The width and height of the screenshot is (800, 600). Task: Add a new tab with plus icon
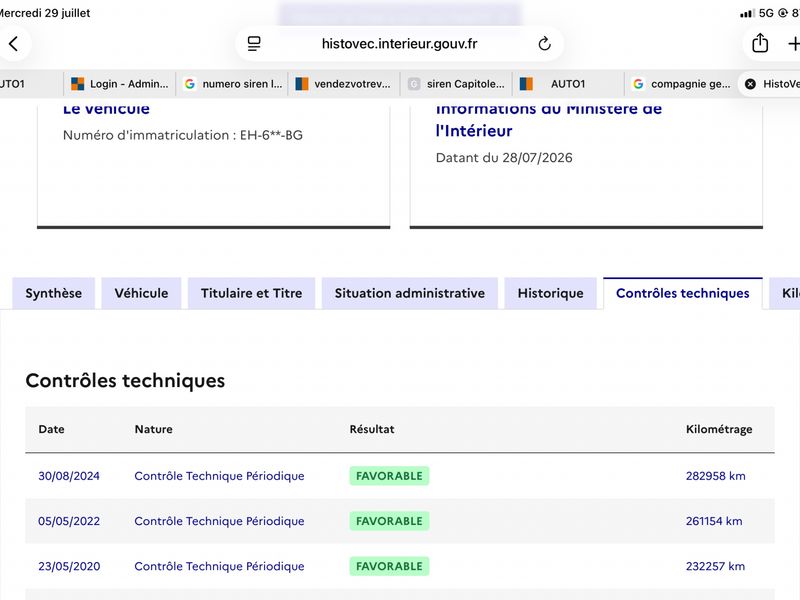pos(793,44)
